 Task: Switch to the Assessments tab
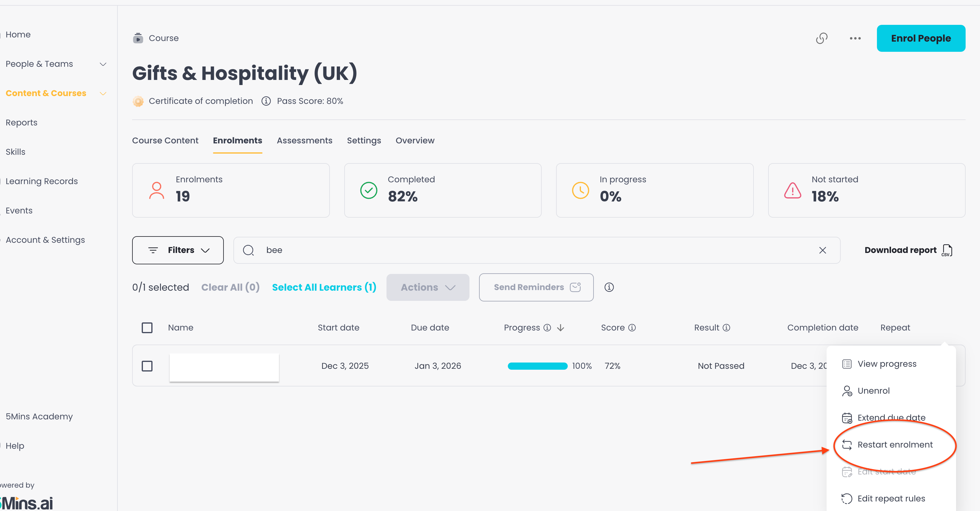[304, 141]
